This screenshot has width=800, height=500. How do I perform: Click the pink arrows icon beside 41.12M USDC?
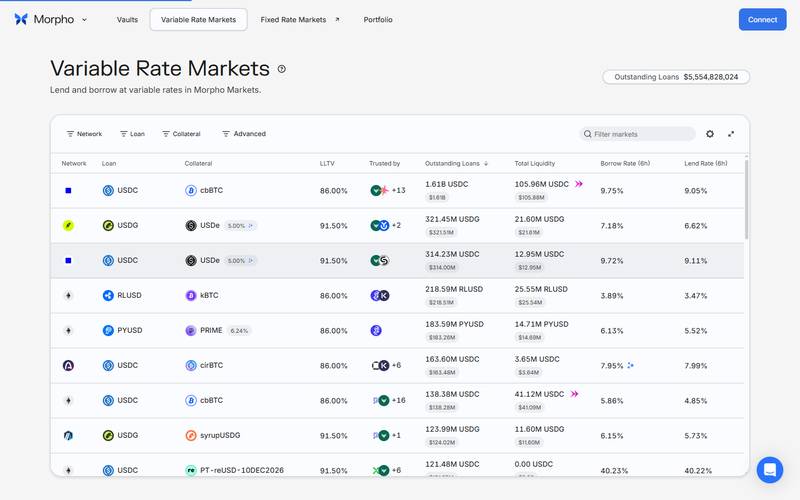click(x=574, y=394)
